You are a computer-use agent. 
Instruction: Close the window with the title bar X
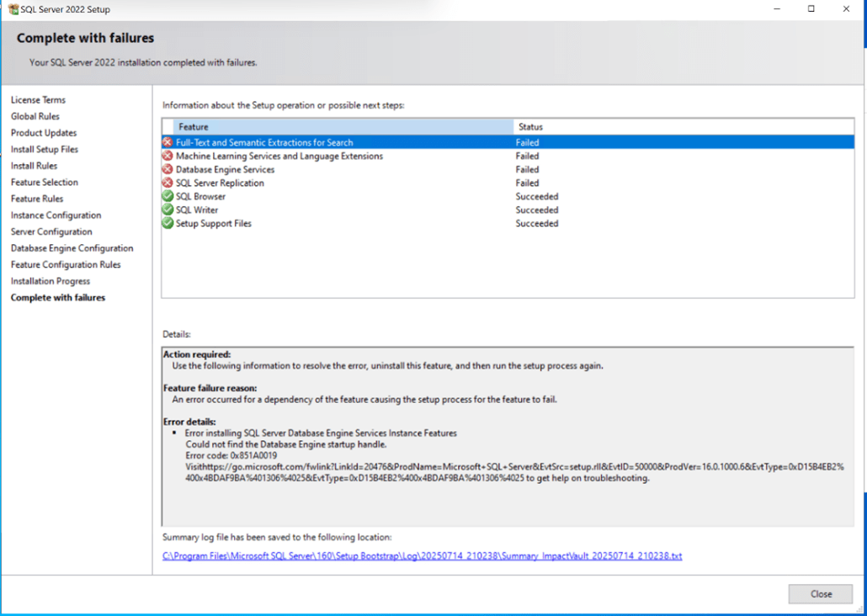846,9
